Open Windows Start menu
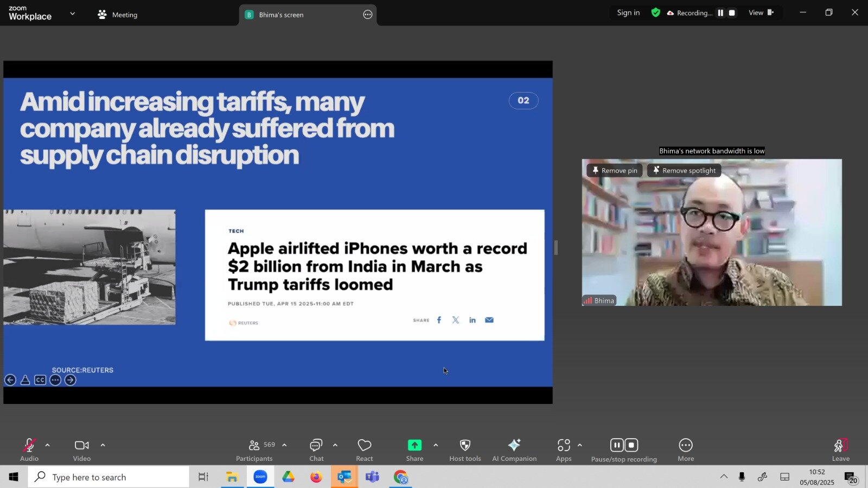Viewport: 868px width, 488px height. pyautogui.click(x=14, y=477)
